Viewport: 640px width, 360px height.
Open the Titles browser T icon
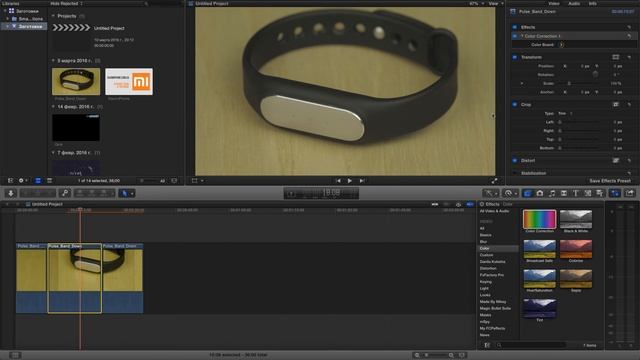576,193
